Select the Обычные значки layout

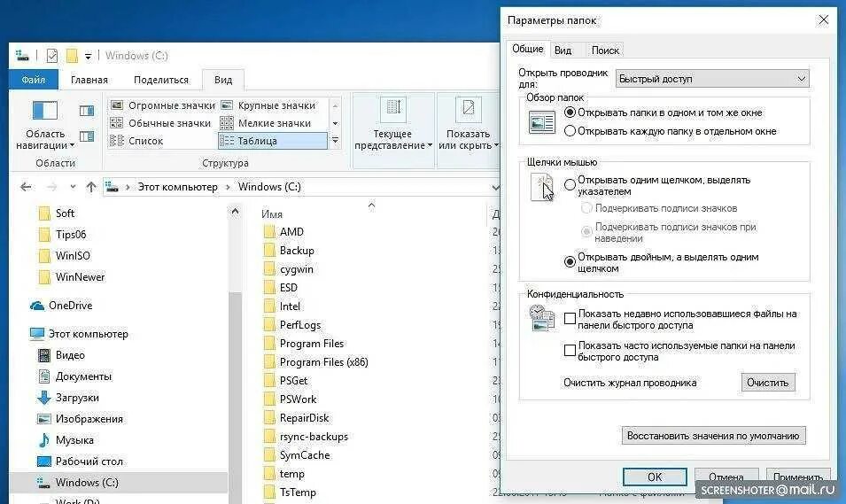(160, 123)
